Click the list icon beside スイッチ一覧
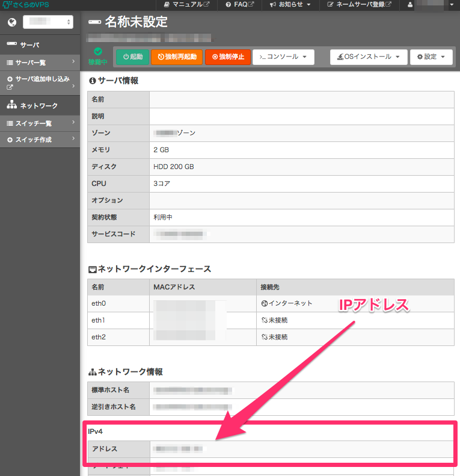Viewport: 460px width, 476px height. point(10,123)
